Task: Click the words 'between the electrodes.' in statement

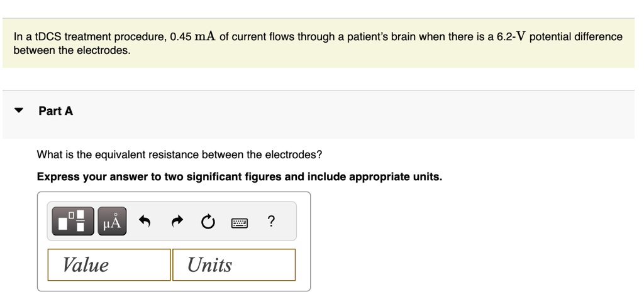Action: point(72,51)
